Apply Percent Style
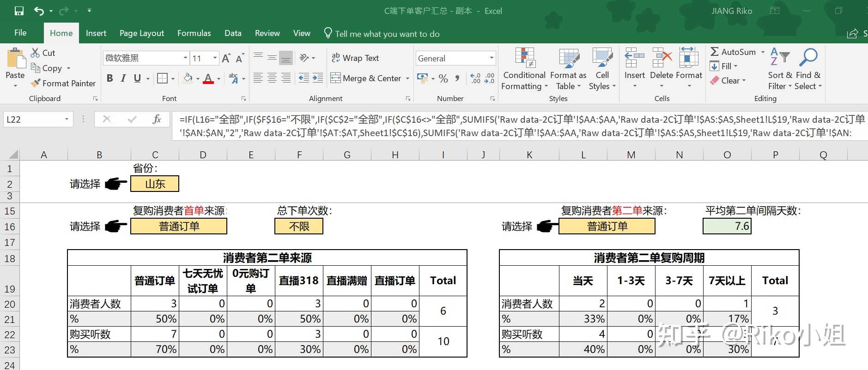The height and width of the screenshot is (370, 868). coord(443,78)
